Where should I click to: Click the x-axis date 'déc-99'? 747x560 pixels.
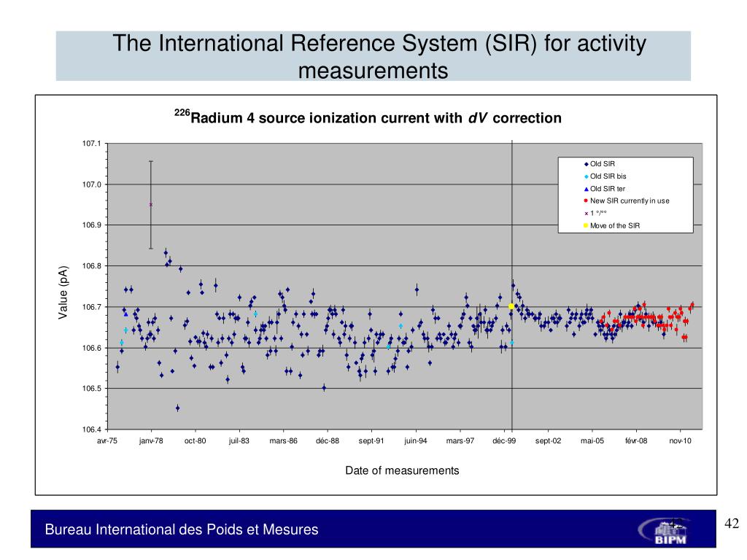[504, 441]
